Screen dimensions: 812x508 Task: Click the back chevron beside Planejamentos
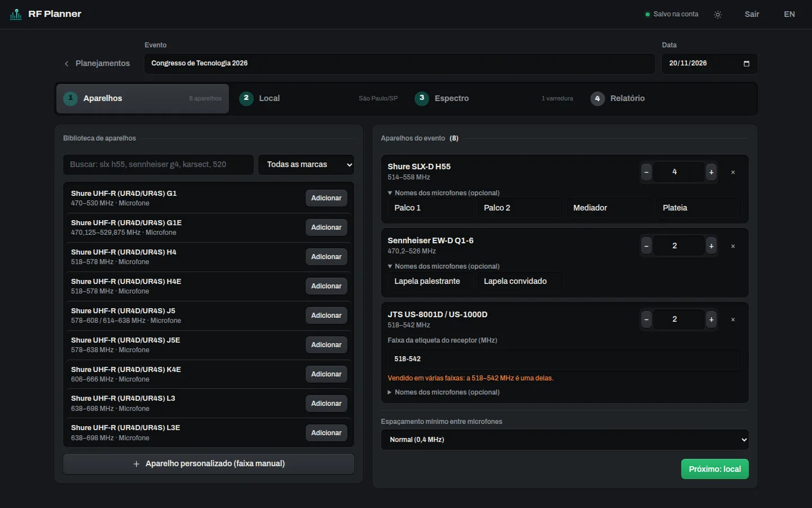point(67,64)
